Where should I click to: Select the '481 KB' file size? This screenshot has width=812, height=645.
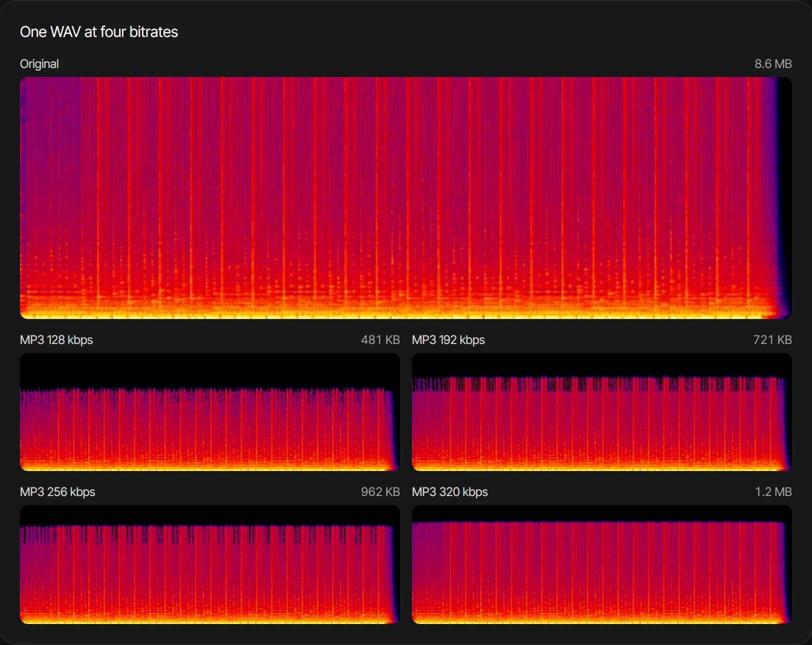coord(380,340)
